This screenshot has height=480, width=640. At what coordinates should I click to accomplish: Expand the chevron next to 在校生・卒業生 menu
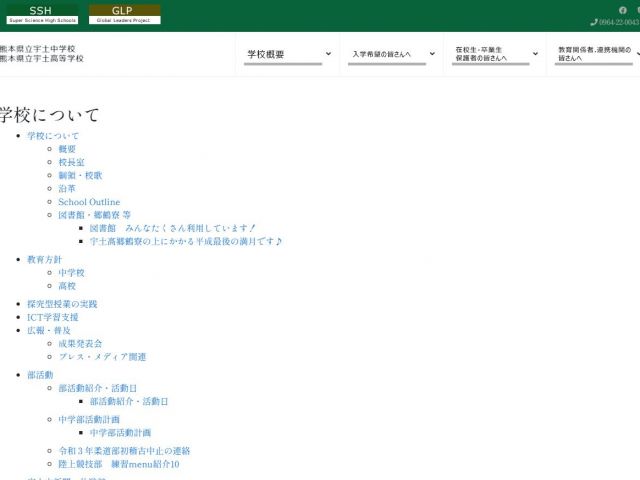point(535,54)
